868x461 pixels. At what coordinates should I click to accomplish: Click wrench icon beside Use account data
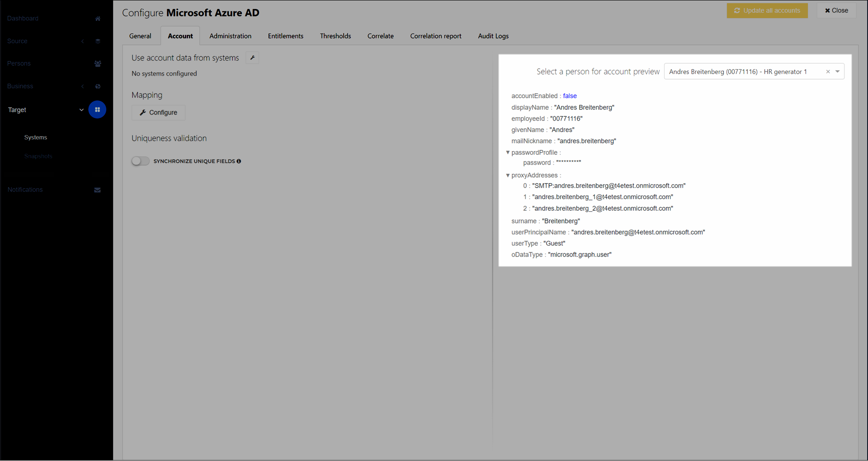pyautogui.click(x=252, y=58)
